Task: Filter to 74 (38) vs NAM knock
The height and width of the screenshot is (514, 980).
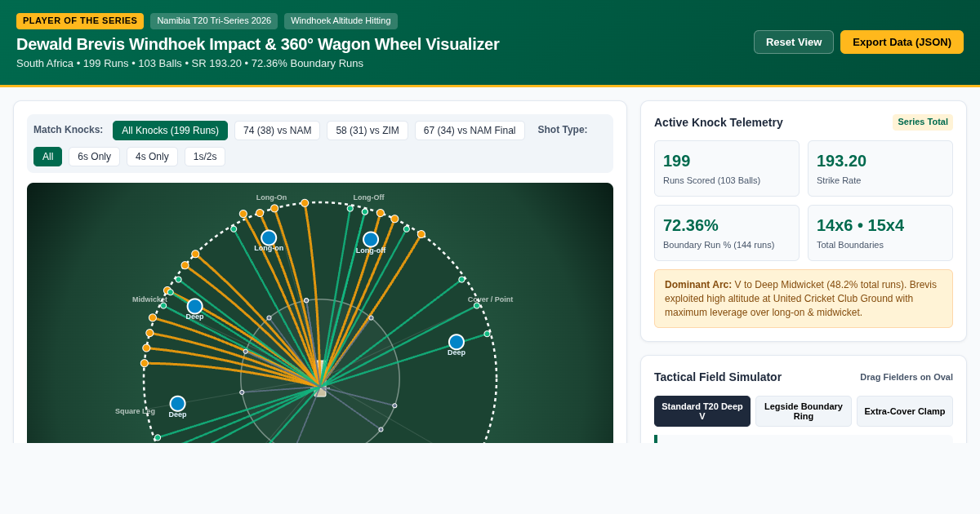Action: (277, 131)
